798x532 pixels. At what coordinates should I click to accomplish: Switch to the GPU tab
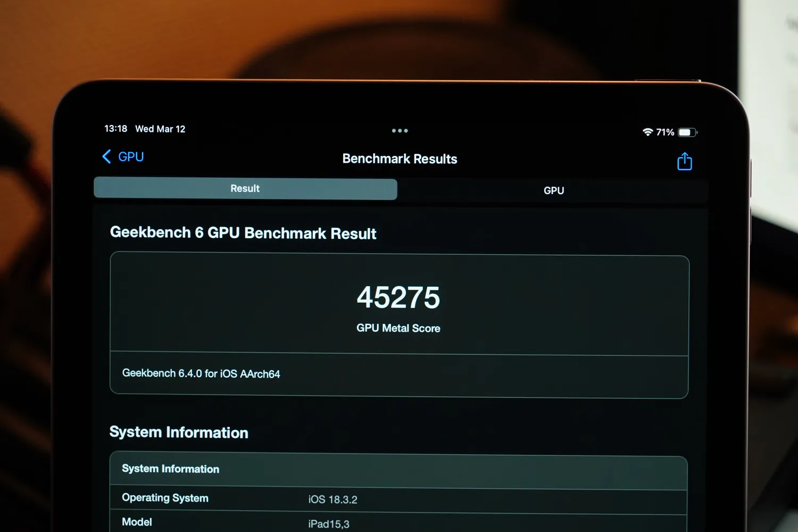pos(553,190)
